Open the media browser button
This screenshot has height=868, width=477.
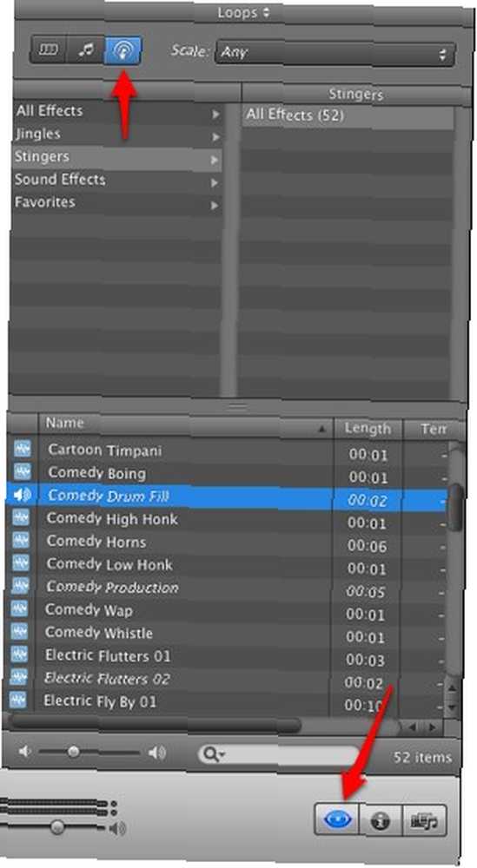[x=424, y=820]
